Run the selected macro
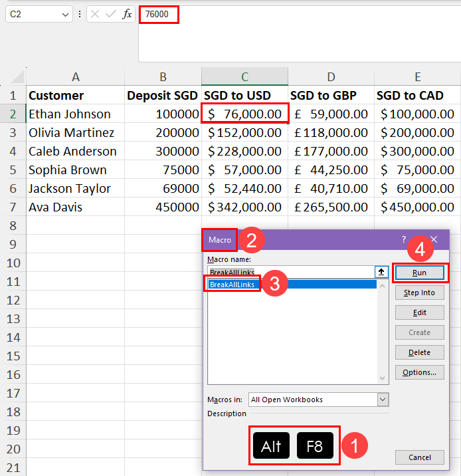461x476 pixels. (x=419, y=273)
